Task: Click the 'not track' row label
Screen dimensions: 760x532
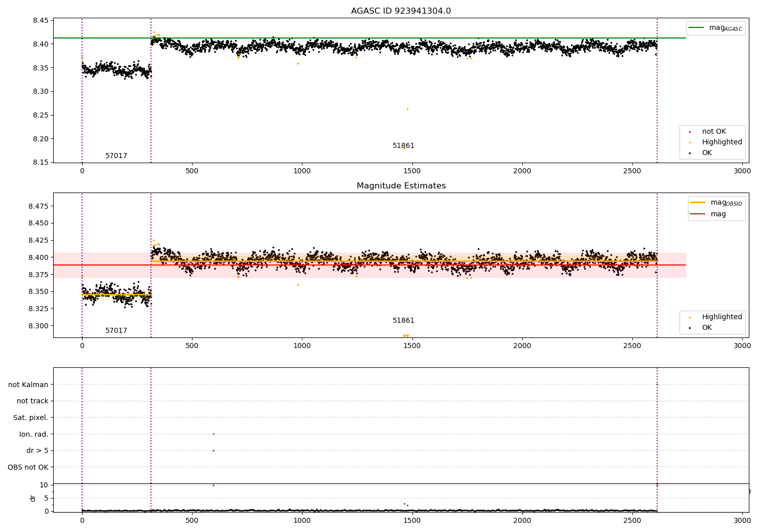Action: (32, 401)
